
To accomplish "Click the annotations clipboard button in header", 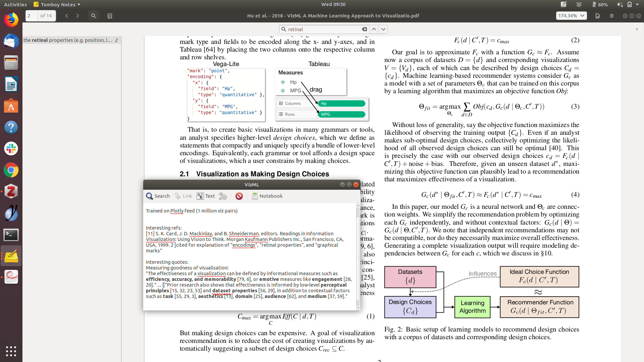I will point(110,16).
